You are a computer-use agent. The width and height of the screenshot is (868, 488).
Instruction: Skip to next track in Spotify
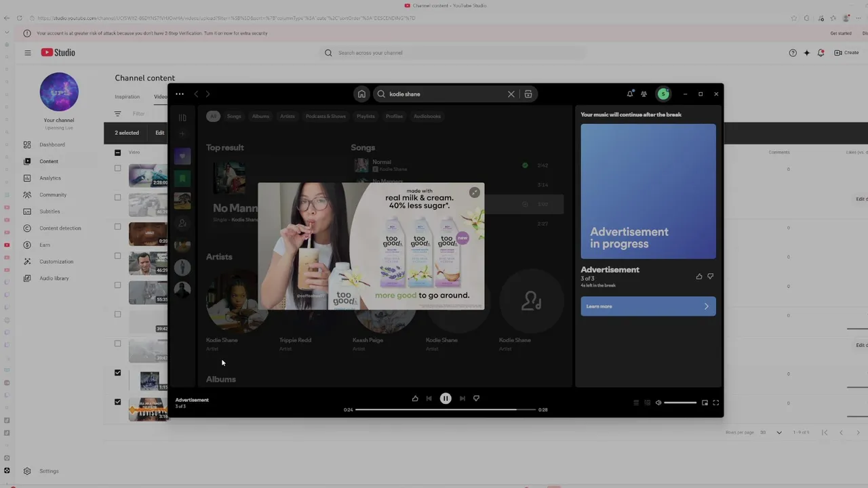click(x=462, y=399)
